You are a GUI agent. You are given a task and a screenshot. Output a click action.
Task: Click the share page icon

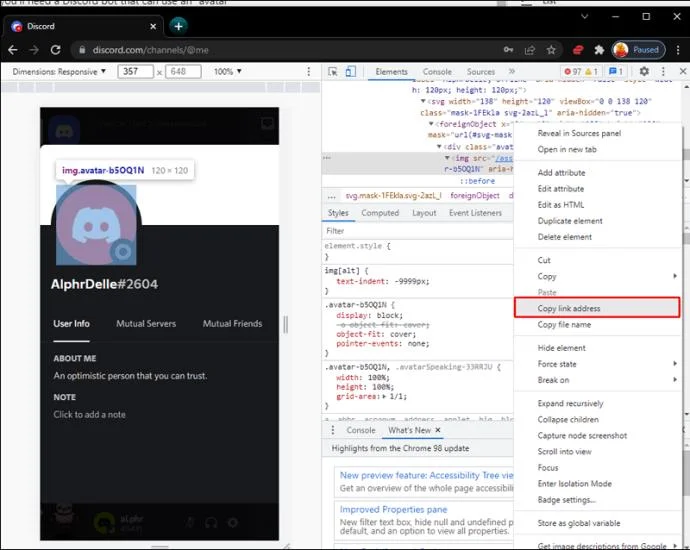tap(530, 50)
